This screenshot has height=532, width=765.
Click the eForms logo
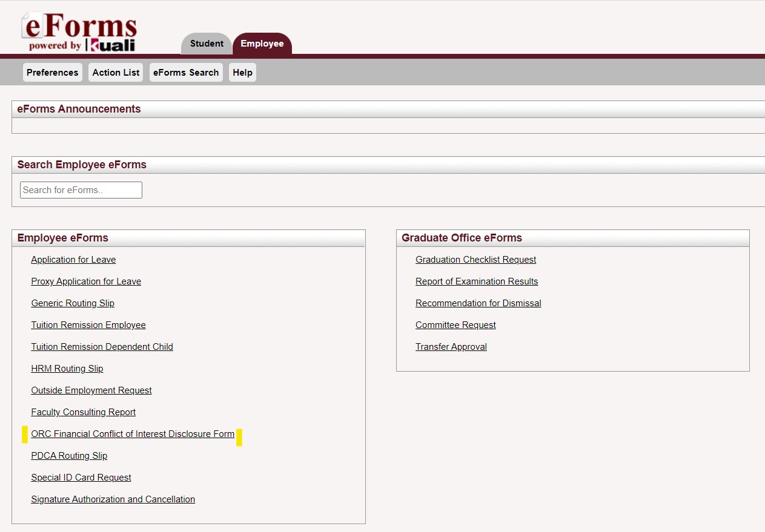pos(79,33)
